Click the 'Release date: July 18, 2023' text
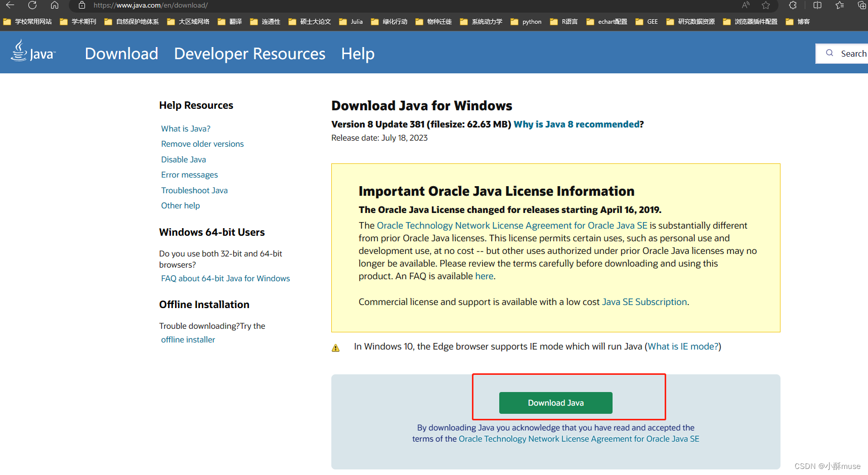This screenshot has height=475, width=868. click(379, 138)
